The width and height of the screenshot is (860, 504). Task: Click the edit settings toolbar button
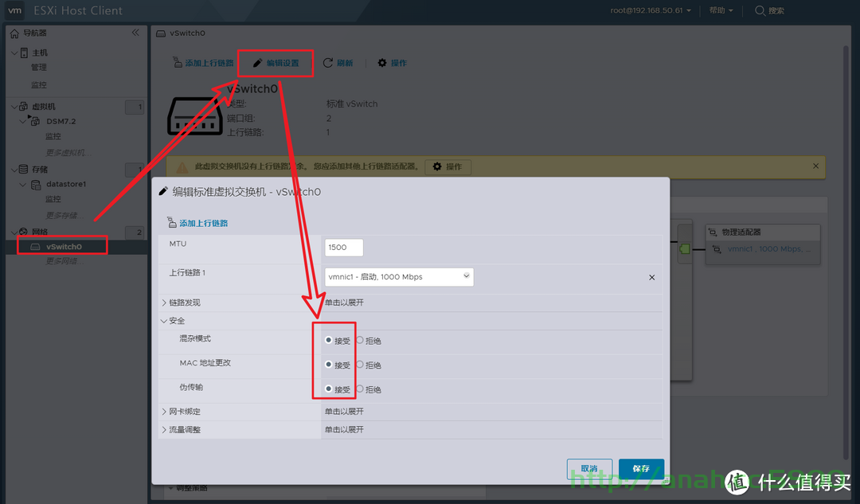[276, 63]
